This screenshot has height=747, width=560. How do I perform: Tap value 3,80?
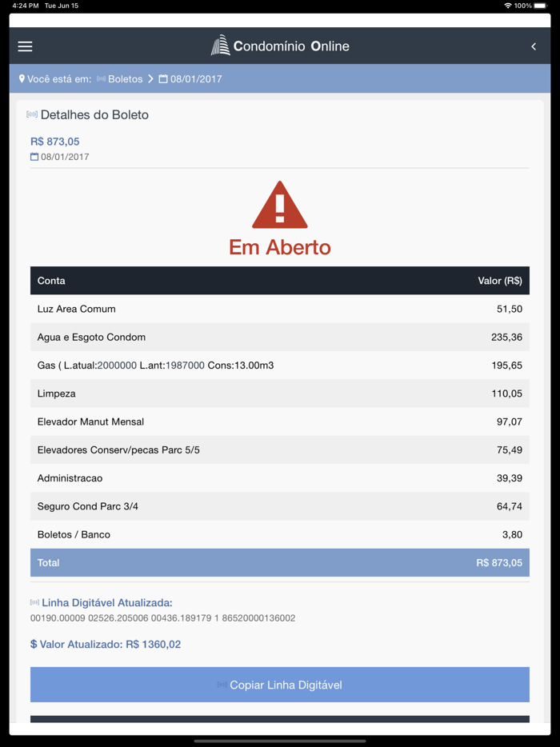(x=512, y=534)
